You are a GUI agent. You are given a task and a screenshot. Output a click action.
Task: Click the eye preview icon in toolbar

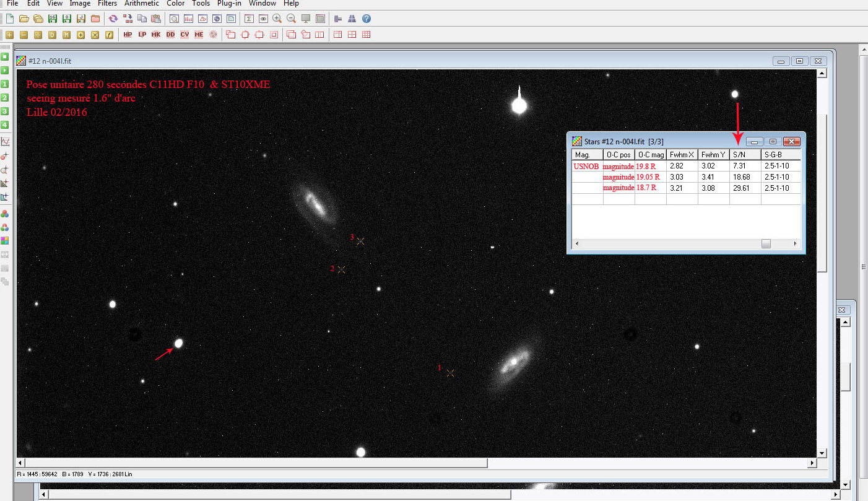pyautogui.click(x=263, y=19)
